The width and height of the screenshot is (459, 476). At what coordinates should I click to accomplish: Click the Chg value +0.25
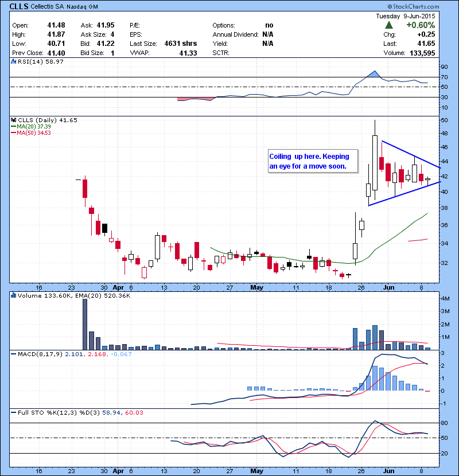point(426,34)
